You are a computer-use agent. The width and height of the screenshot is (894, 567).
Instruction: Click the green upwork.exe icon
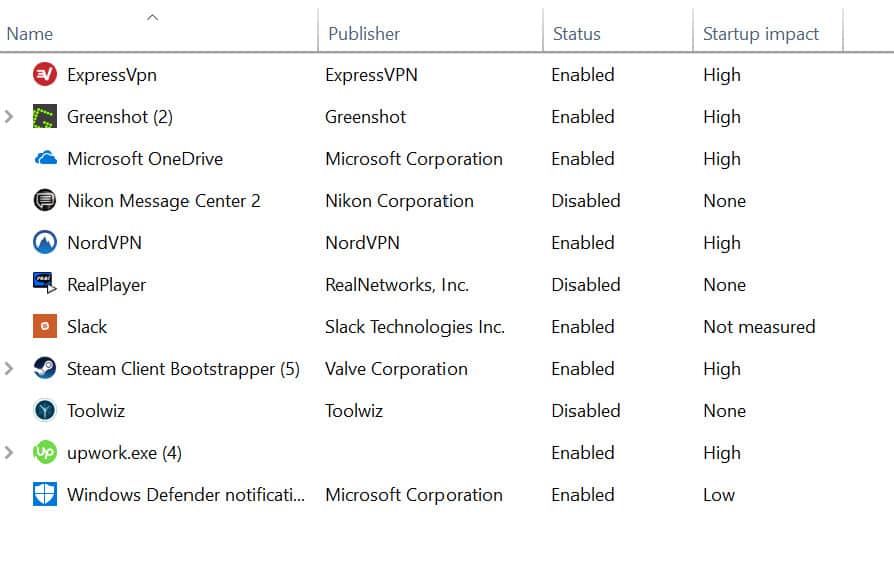(44, 452)
